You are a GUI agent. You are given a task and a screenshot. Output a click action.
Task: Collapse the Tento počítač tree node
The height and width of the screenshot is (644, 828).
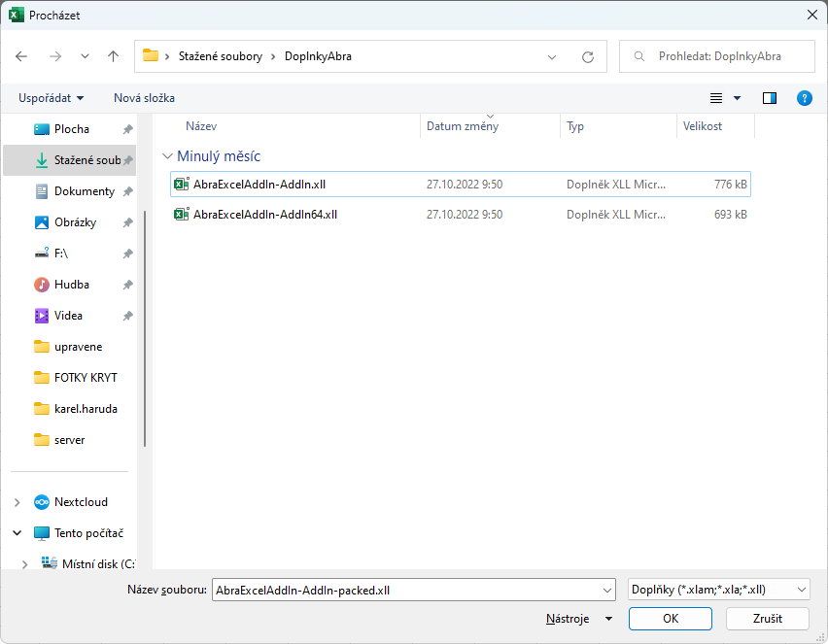(x=17, y=533)
